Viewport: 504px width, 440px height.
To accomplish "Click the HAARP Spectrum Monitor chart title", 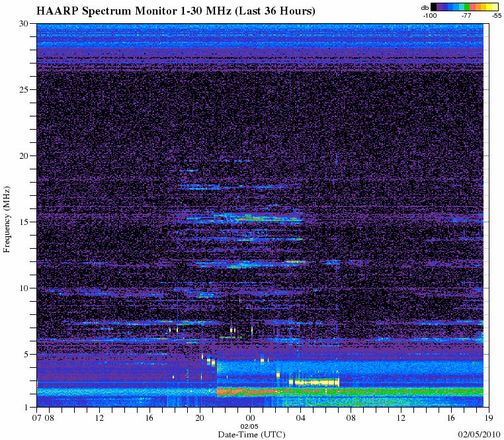I will click(176, 11).
